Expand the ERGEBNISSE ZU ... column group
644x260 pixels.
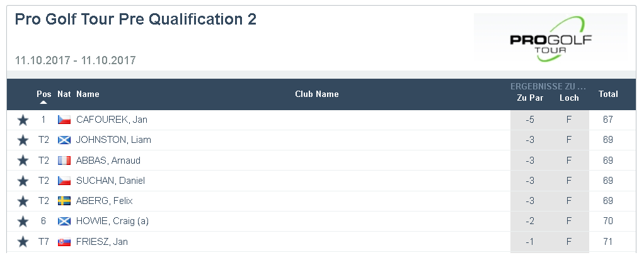(548, 86)
